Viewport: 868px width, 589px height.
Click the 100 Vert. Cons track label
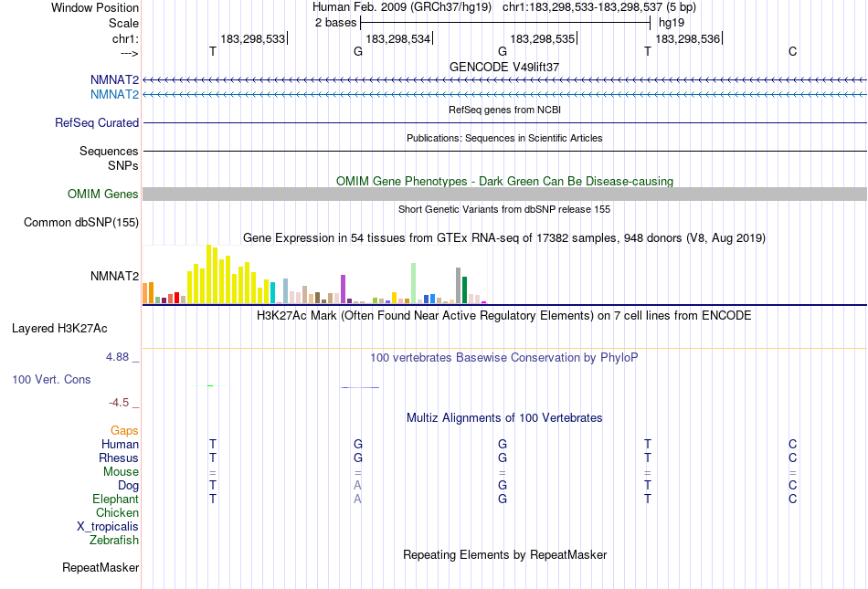click(x=51, y=379)
